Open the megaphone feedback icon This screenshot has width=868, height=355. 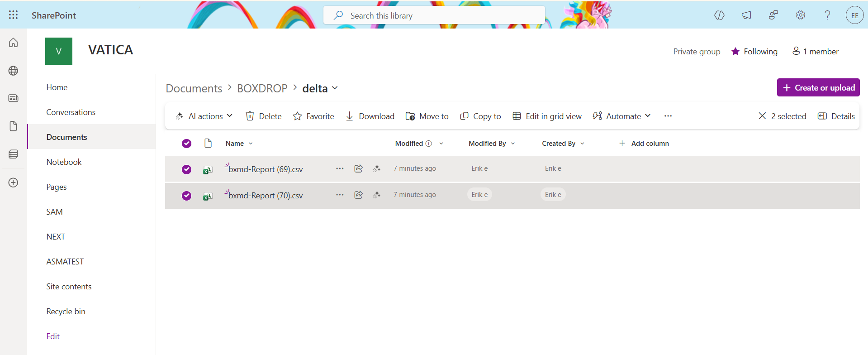pos(746,15)
